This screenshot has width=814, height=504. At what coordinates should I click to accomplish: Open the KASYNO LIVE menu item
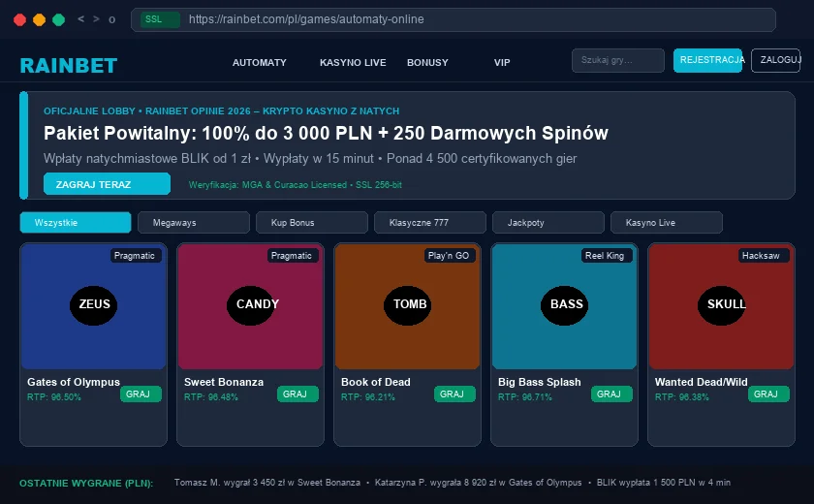coord(353,63)
